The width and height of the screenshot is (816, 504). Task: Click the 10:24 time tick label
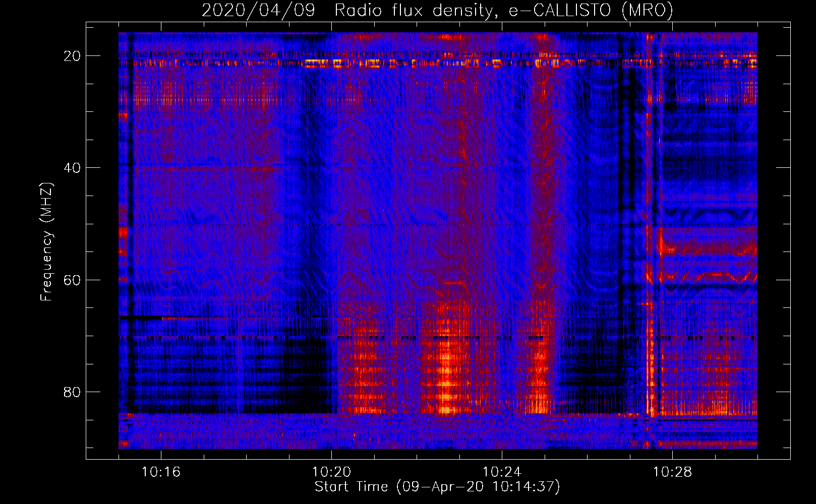502,472
